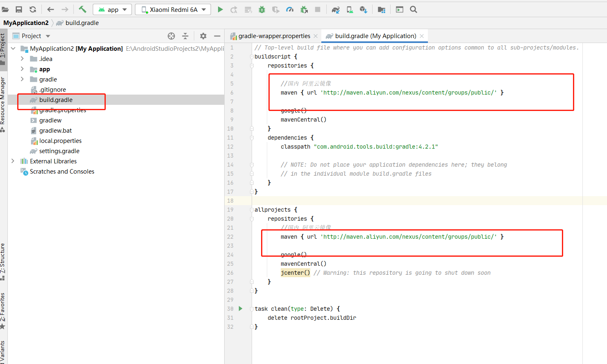Screen dimensions: 607x364
Task: Select the gradlew file
Action: click(50, 120)
